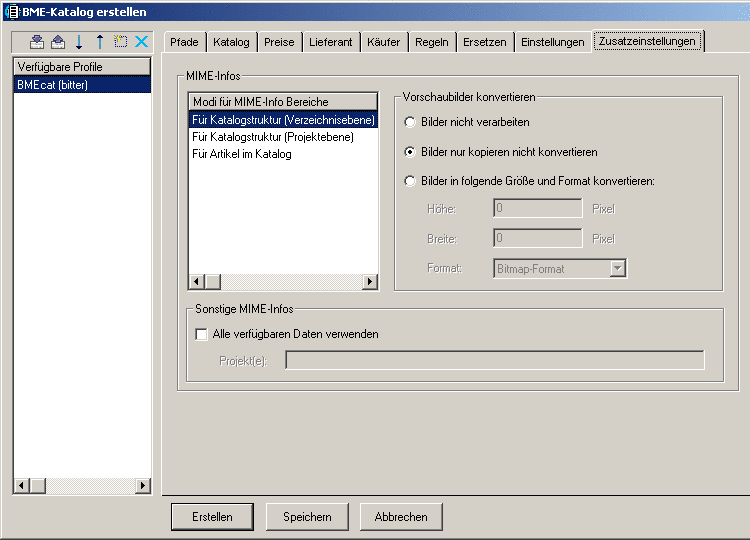This screenshot has width=750, height=540.
Task: Click the profiles list horizontal scrollbar thumb
Action: (x=38, y=486)
